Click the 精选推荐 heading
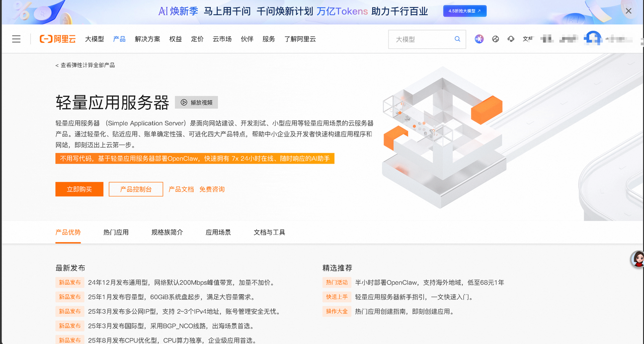 click(x=338, y=268)
